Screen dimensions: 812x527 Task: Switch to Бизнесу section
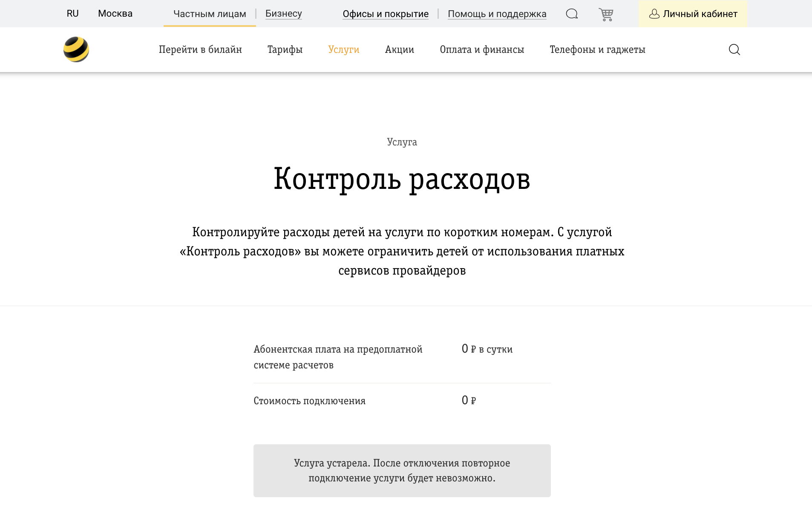click(283, 13)
